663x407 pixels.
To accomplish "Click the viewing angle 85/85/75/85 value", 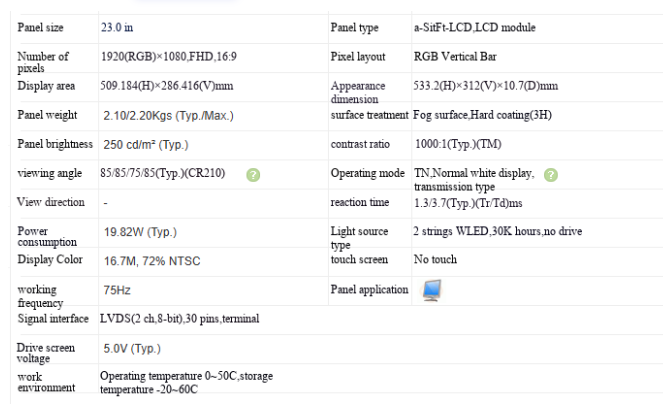I will [162, 173].
